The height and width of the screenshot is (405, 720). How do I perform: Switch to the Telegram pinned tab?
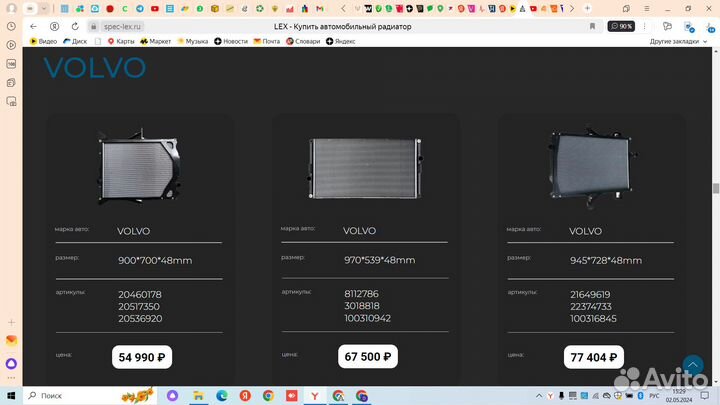[x=140, y=9]
